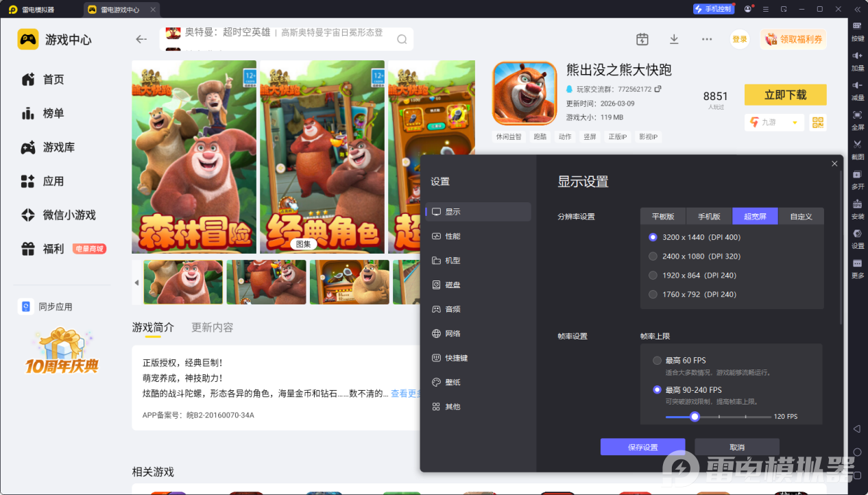Click the volume up (加量) icon
The height and width of the screenshot is (495, 868).
tap(857, 56)
